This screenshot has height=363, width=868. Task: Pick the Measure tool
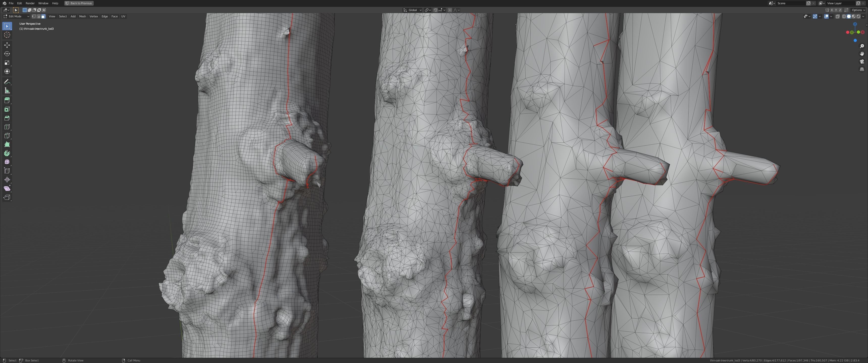click(7, 90)
